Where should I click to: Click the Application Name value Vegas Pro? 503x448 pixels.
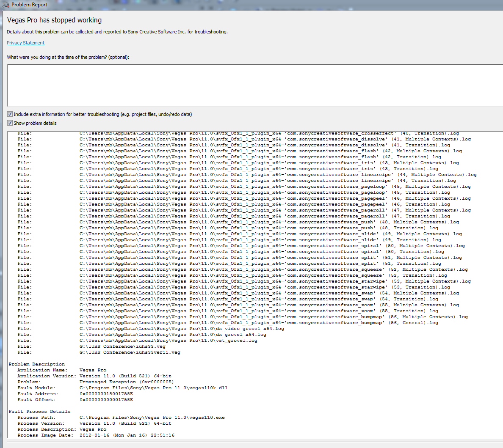pos(93,370)
